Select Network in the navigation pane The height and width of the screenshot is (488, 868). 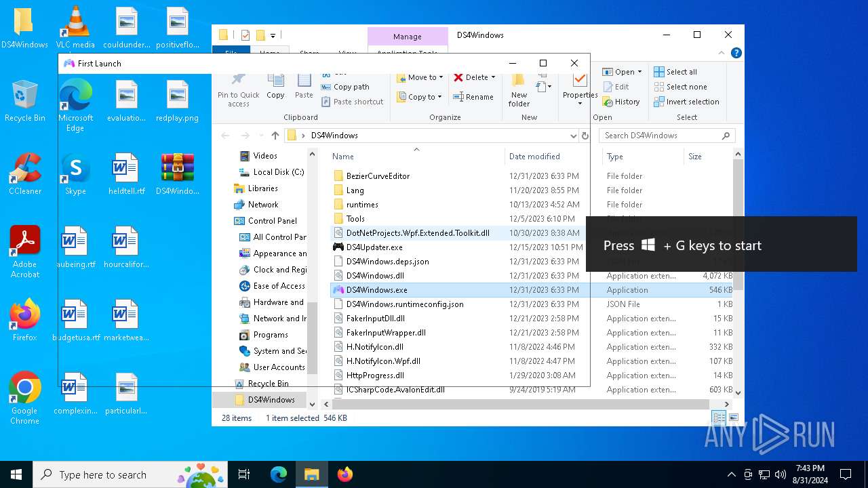262,205
